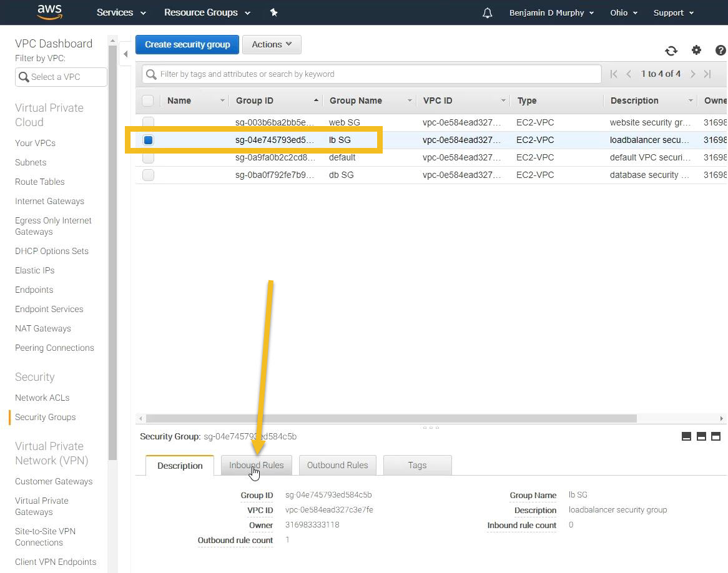
Task: Click the right arrow of horizontal scrollbar
Action: click(721, 418)
